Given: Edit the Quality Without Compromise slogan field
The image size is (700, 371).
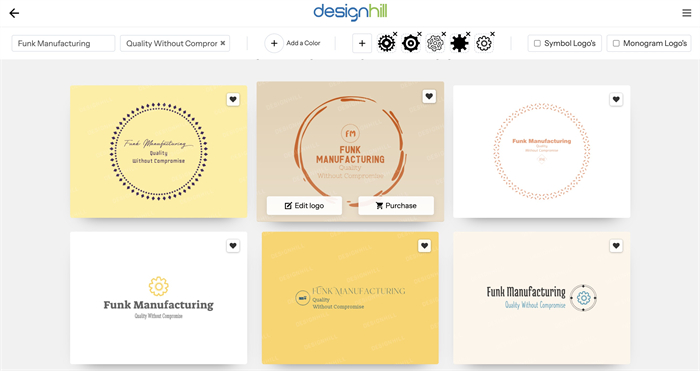Looking at the screenshot, I should (175, 43).
